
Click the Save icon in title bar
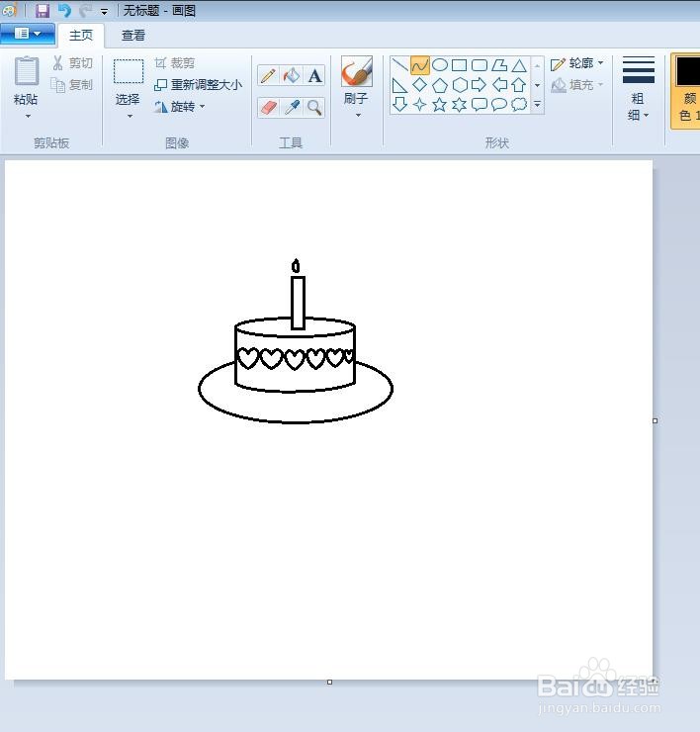tap(43, 10)
